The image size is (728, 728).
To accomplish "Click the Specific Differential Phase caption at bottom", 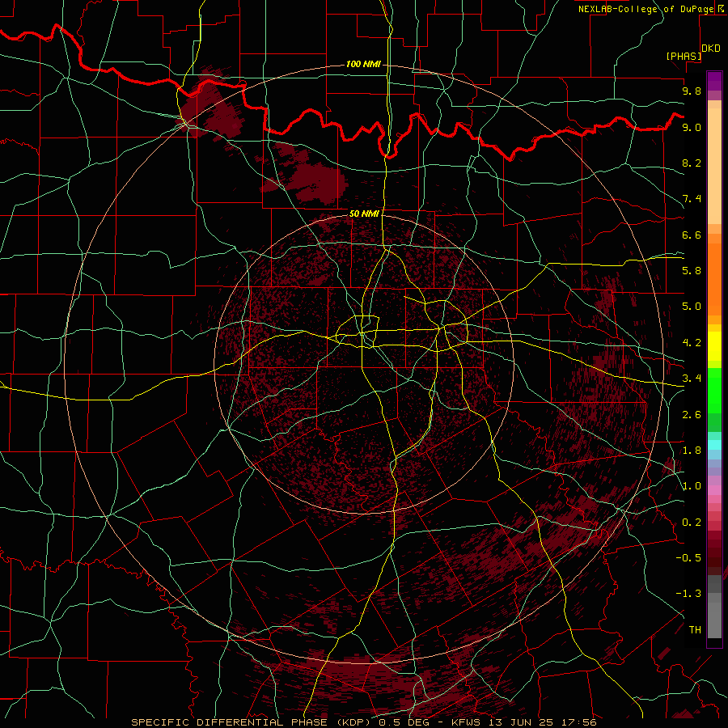I will 363,722.
